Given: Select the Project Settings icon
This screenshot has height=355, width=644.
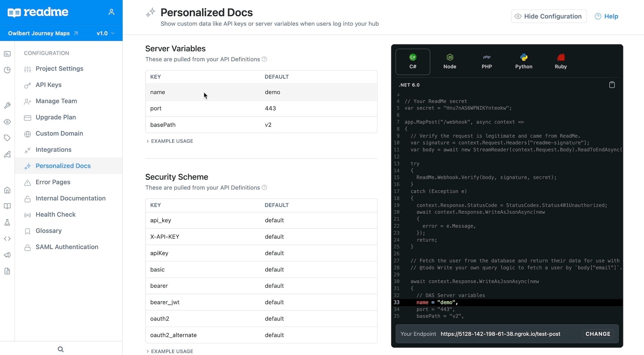Looking at the screenshot, I should coord(28,68).
